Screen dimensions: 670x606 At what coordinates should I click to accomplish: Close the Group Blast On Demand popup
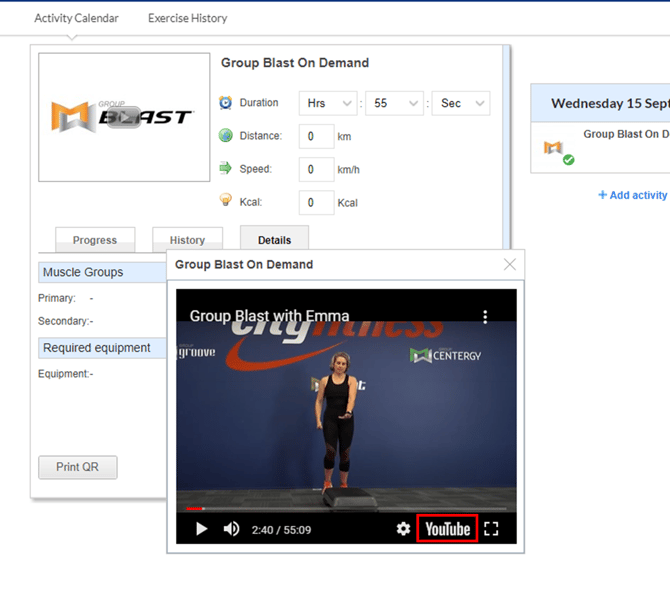tap(510, 265)
